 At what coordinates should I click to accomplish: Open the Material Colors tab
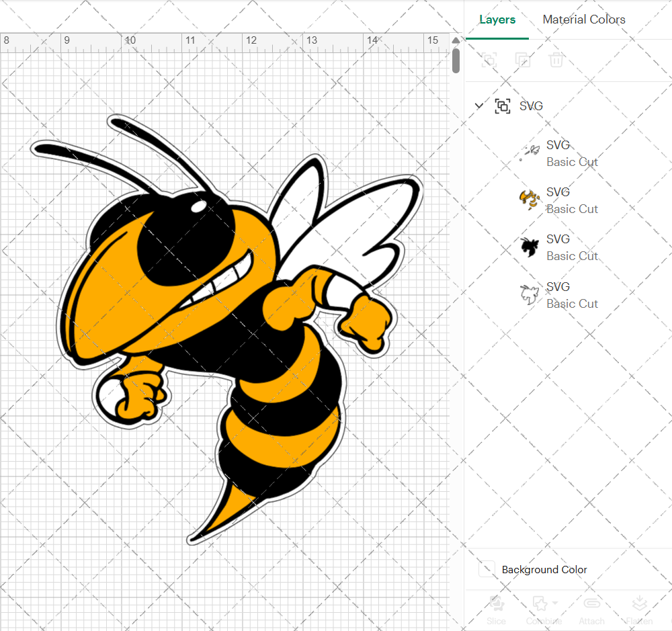pos(584,19)
